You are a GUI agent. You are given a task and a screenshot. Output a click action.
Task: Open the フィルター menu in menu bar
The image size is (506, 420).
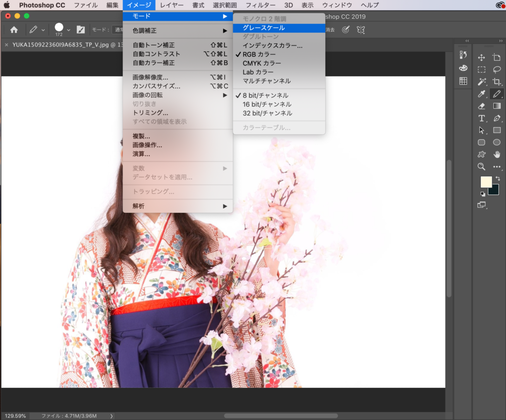coord(260,5)
